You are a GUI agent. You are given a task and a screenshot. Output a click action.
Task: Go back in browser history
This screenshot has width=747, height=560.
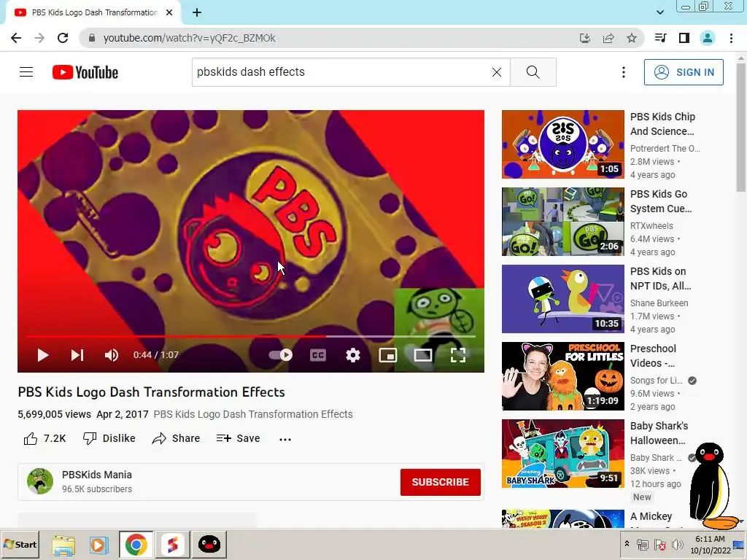[x=16, y=38]
